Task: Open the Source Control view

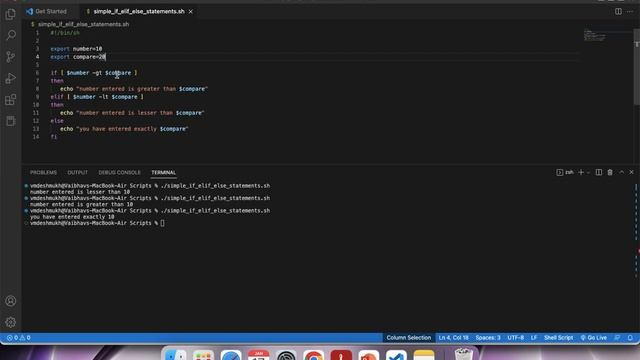Action: pyautogui.click(x=11, y=57)
